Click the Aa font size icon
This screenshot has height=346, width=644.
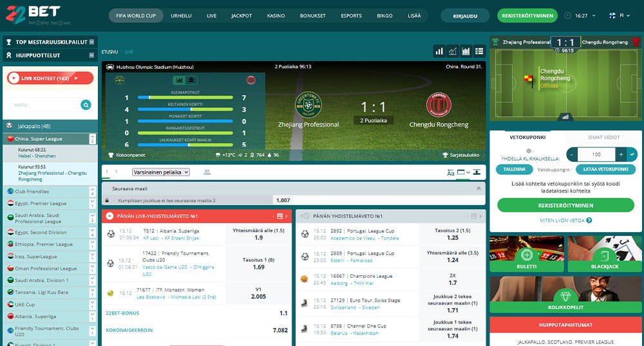[x=451, y=172]
